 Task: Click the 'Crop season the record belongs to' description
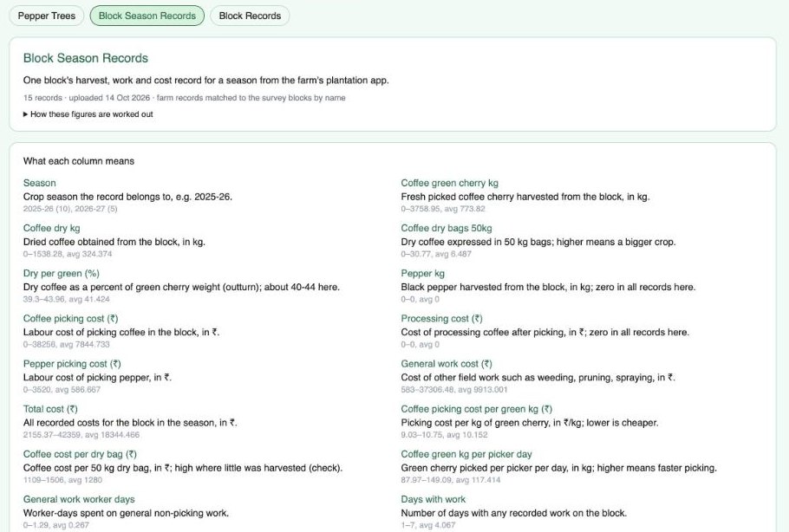point(127,197)
